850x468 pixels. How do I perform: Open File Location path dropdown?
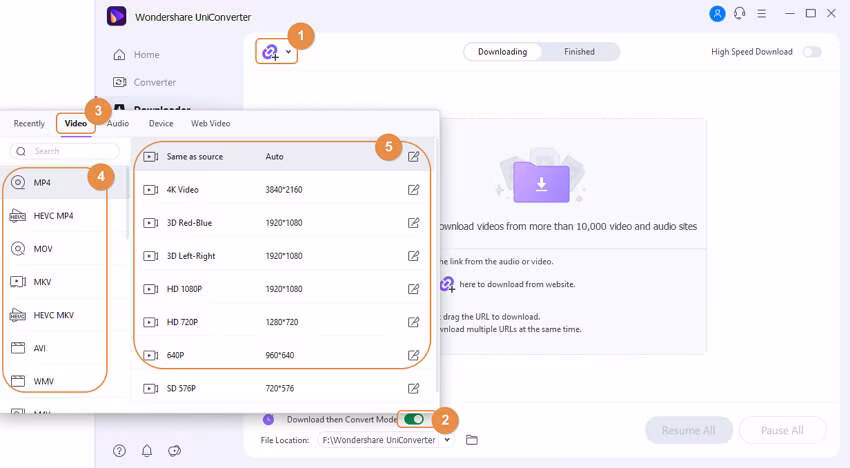447,440
